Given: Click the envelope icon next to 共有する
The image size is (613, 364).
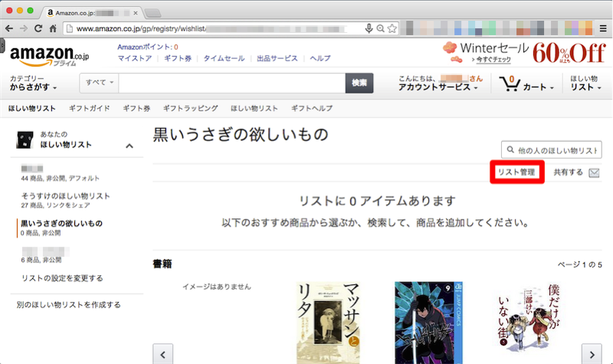Looking at the screenshot, I should [x=594, y=173].
